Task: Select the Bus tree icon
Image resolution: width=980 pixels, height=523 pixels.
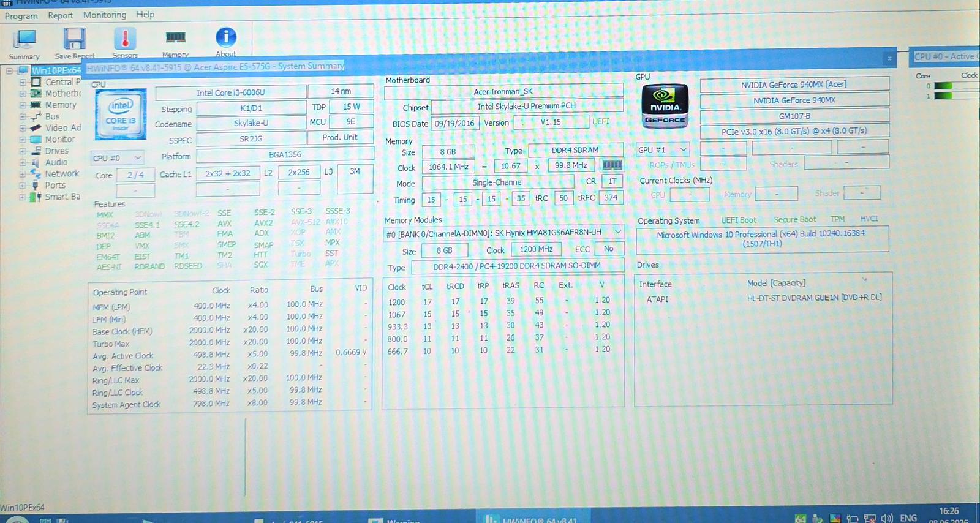Action: tap(36, 116)
